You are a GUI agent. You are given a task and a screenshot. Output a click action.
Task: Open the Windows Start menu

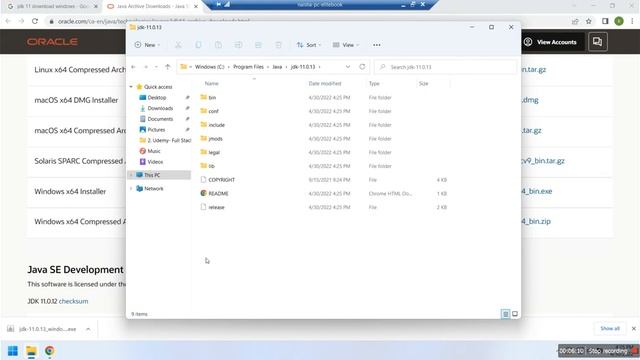coord(13,351)
